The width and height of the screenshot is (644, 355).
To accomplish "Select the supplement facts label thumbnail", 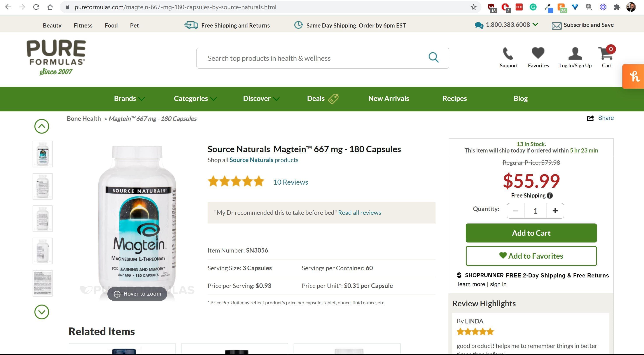I will coord(42,283).
